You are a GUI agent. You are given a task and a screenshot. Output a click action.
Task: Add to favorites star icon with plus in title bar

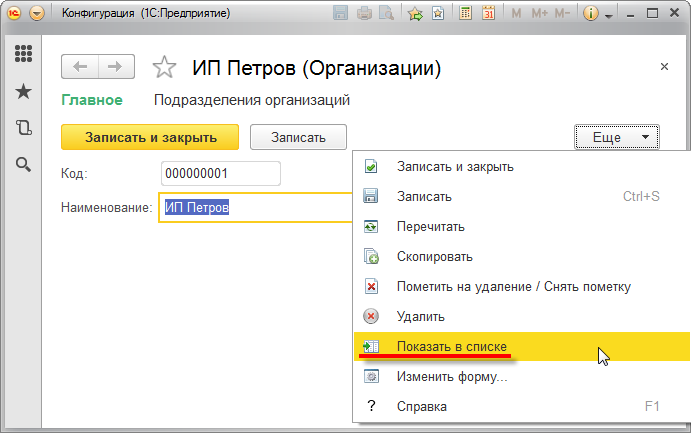point(415,14)
